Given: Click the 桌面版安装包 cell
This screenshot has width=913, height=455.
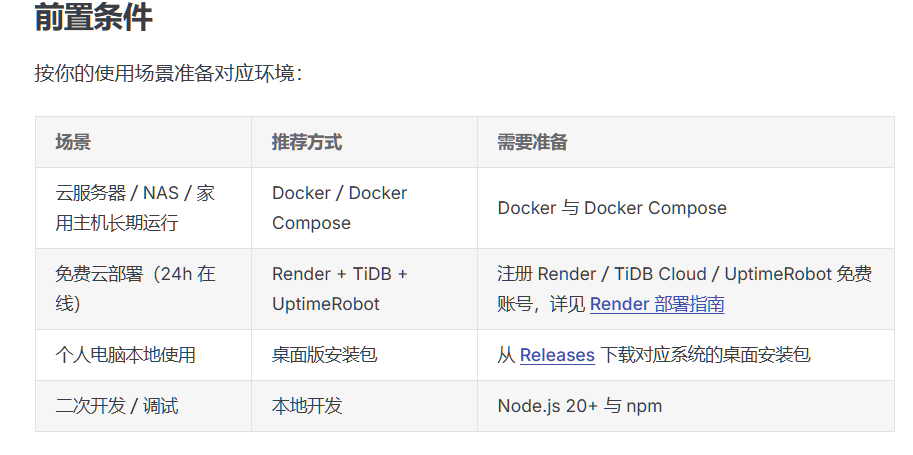Looking at the screenshot, I should point(365,355).
